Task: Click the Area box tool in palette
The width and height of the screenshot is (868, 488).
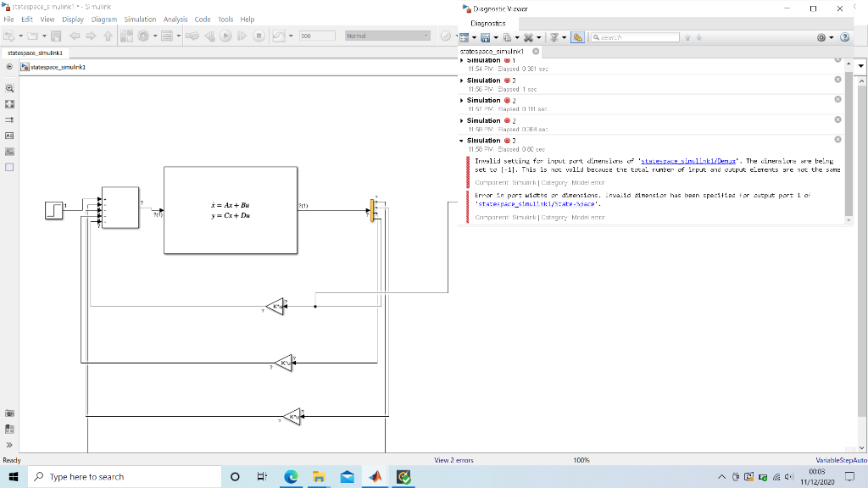Action: click(x=9, y=167)
